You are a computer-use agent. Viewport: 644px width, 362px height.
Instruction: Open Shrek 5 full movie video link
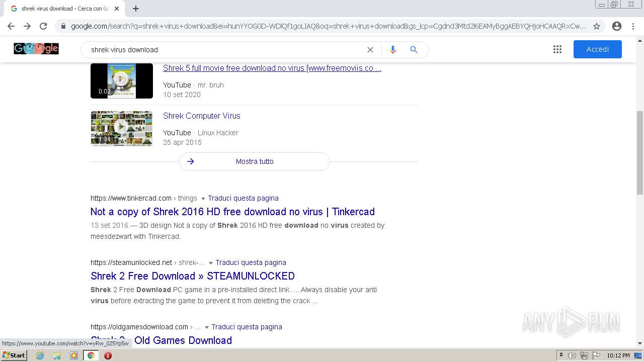pos(272,68)
